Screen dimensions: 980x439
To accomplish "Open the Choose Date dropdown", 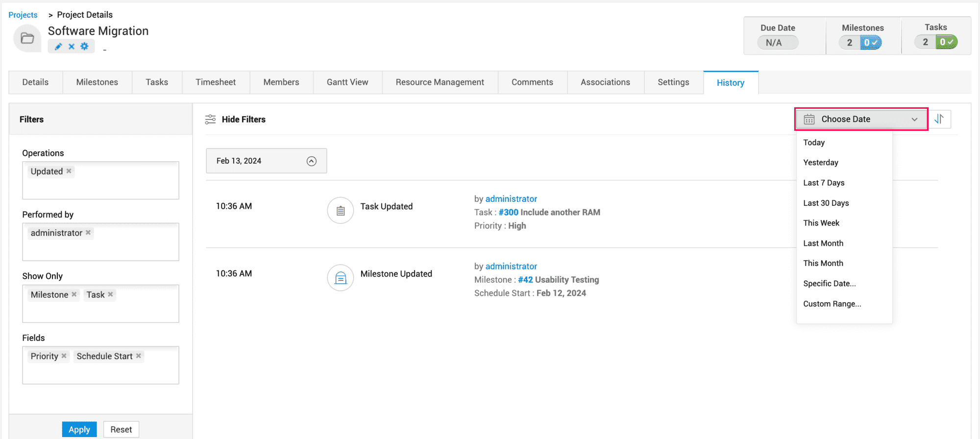I will 861,119.
